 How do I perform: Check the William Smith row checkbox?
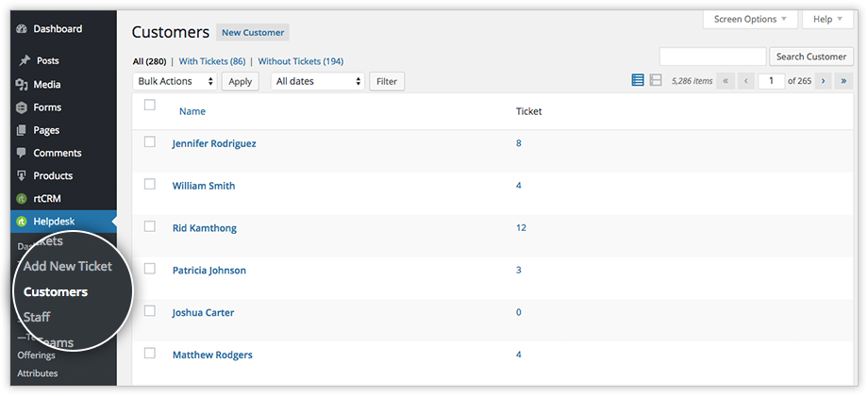point(149,184)
